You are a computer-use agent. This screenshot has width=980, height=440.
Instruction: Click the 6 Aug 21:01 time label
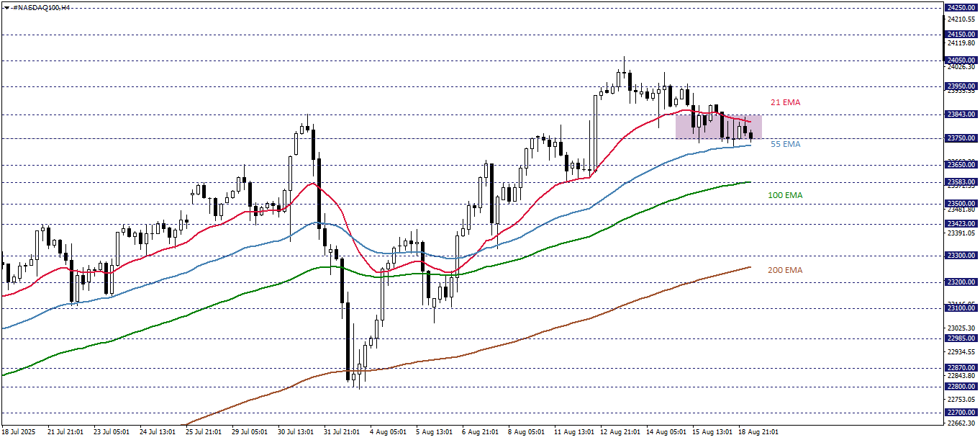click(x=481, y=432)
